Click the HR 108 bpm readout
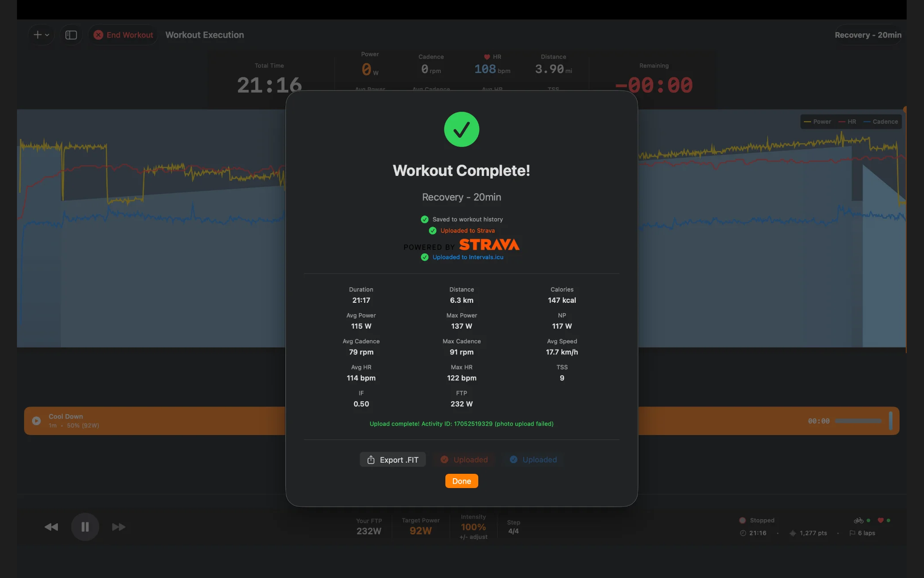924x578 pixels. click(x=492, y=69)
